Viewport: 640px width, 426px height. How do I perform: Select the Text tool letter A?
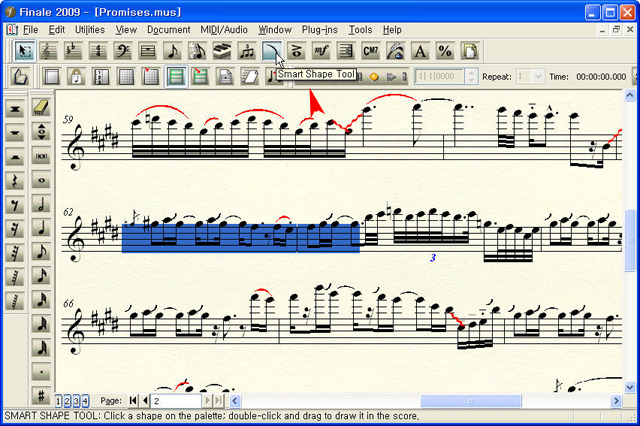pyautogui.click(x=420, y=51)
